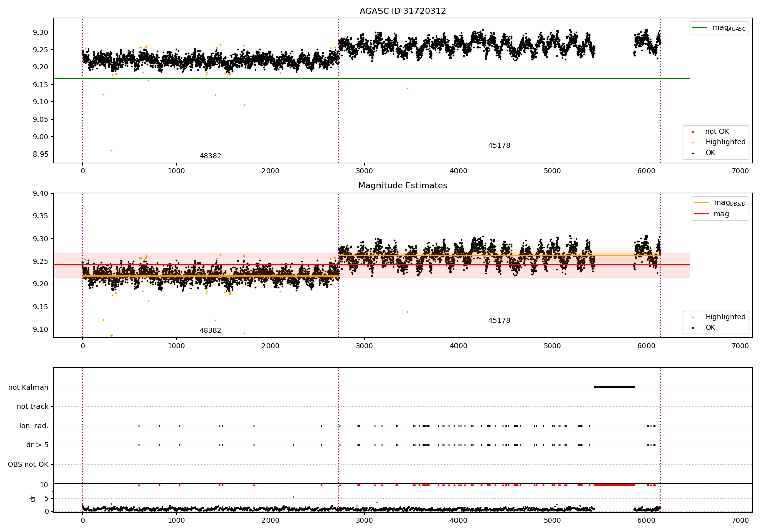
Task: Click obsid label 48382 in top plot
Action: (x=210, y=156)
